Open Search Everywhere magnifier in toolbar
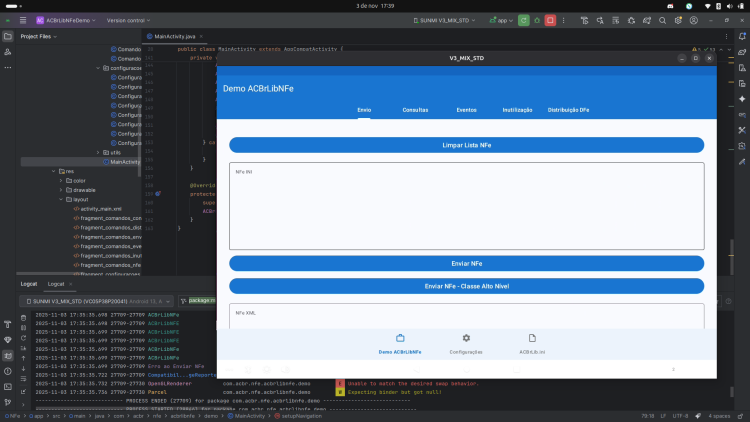 click(x=662, y=21)
